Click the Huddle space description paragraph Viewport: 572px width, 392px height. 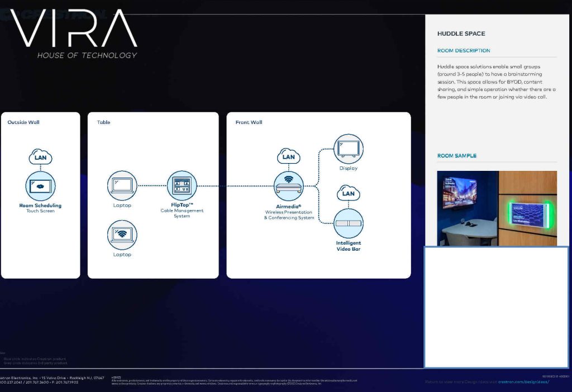[497, 82]
